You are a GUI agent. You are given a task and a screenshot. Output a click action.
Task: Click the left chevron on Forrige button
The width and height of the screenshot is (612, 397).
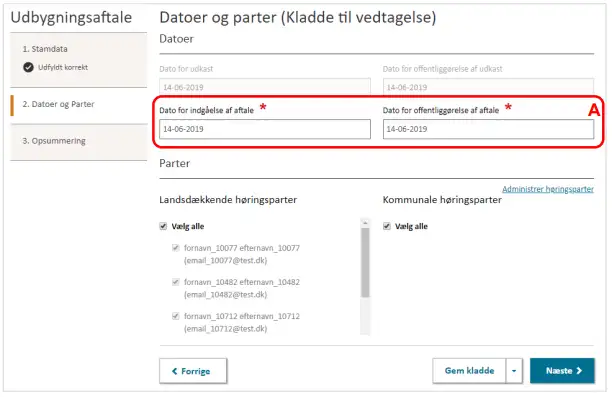(x=174, y=371)
